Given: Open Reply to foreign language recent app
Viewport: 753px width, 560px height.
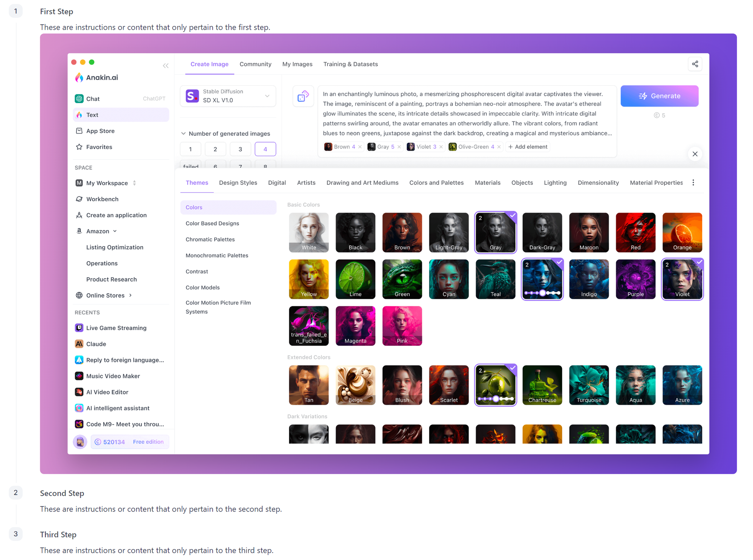Looking at the screenshot, I should pyautogui.click(x=120, y=360).
